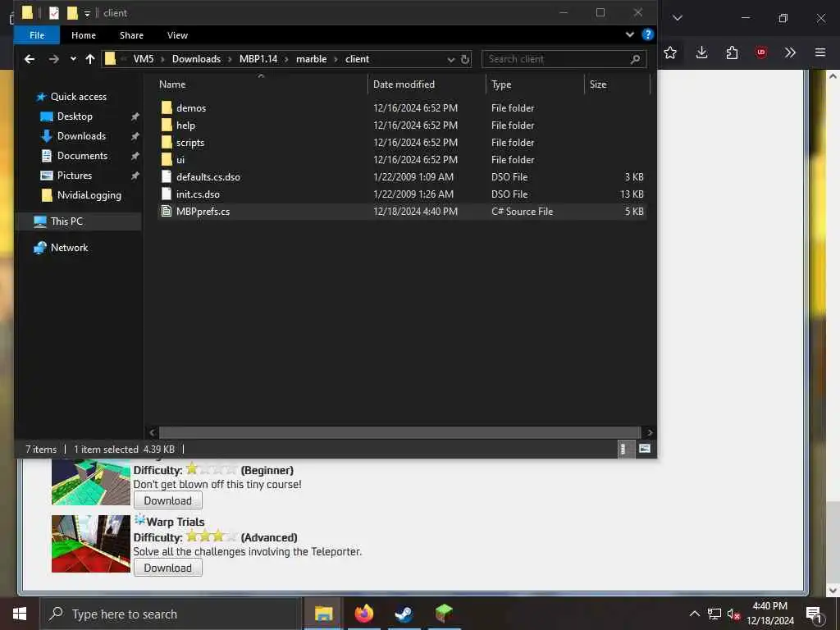
Task: Open Windows Start menu
Action: (20, 614)
